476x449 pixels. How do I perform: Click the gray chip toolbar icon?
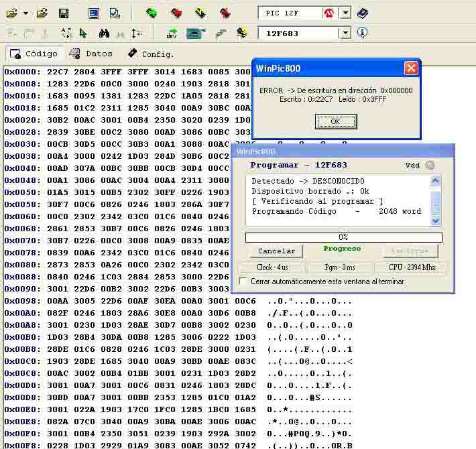coord(221,34)
